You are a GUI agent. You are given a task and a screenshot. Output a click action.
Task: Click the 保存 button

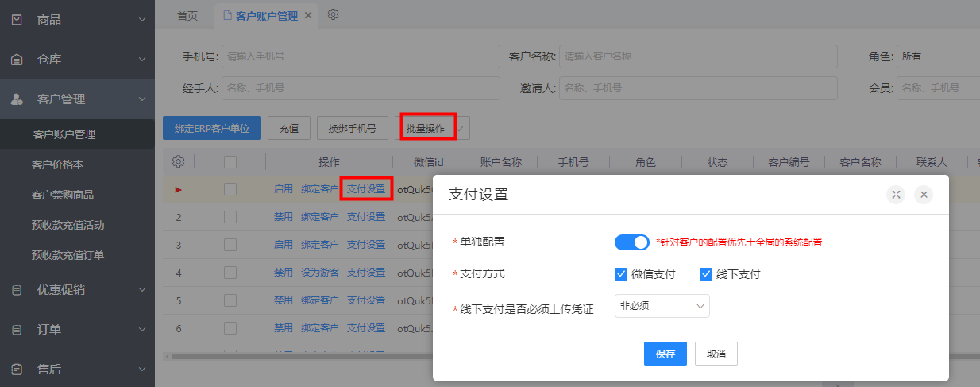[x=666, y=354]
